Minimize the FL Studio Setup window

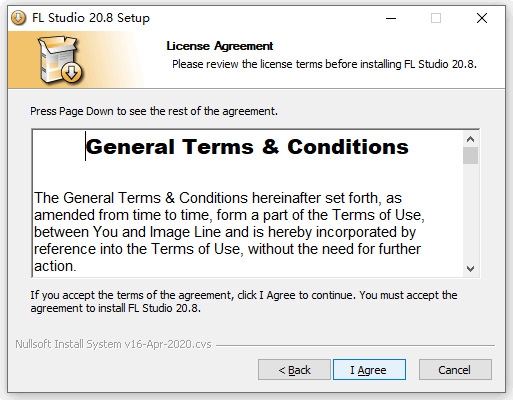point(391,18)
